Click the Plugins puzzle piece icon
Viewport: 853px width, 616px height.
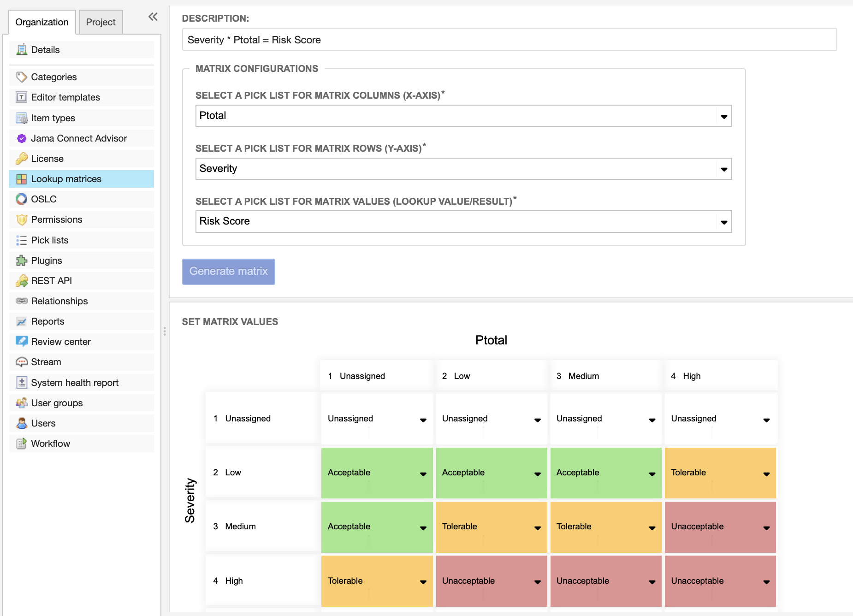(21, 261)
